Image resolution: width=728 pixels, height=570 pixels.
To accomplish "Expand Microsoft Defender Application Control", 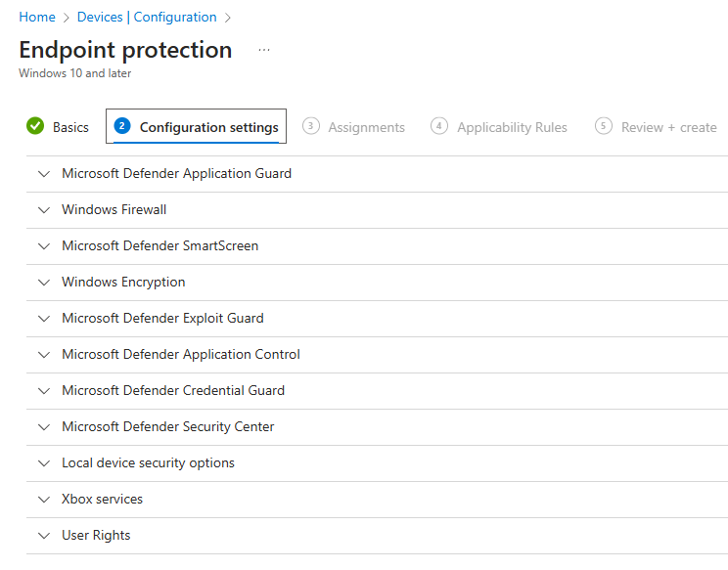I will [43, 355].
